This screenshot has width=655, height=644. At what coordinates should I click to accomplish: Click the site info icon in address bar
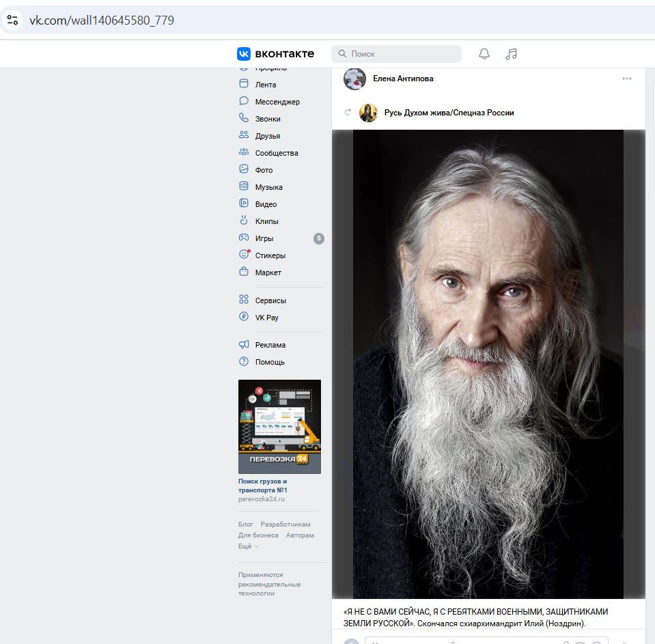pyautogui.click(x=12, y=20)
